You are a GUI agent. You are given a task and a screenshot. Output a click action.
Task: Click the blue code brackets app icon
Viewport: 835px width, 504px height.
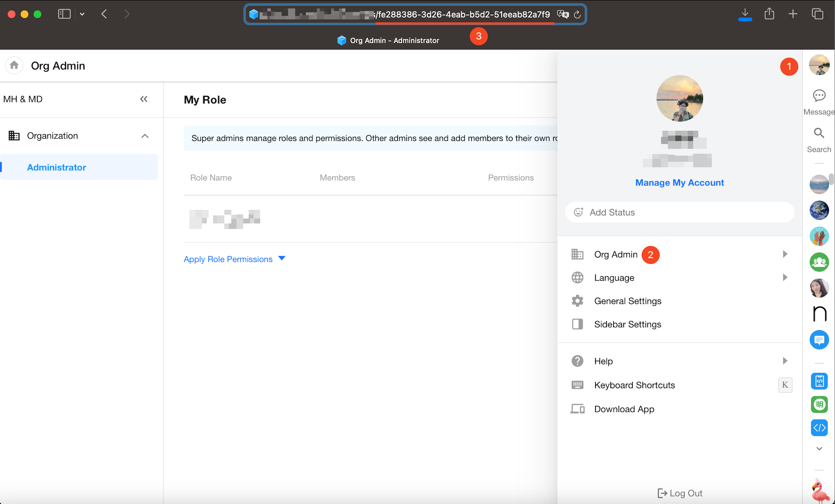coord(819,427)
